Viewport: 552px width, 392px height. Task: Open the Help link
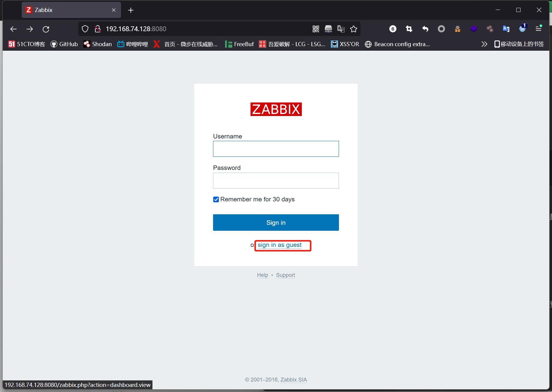point(263,275)
